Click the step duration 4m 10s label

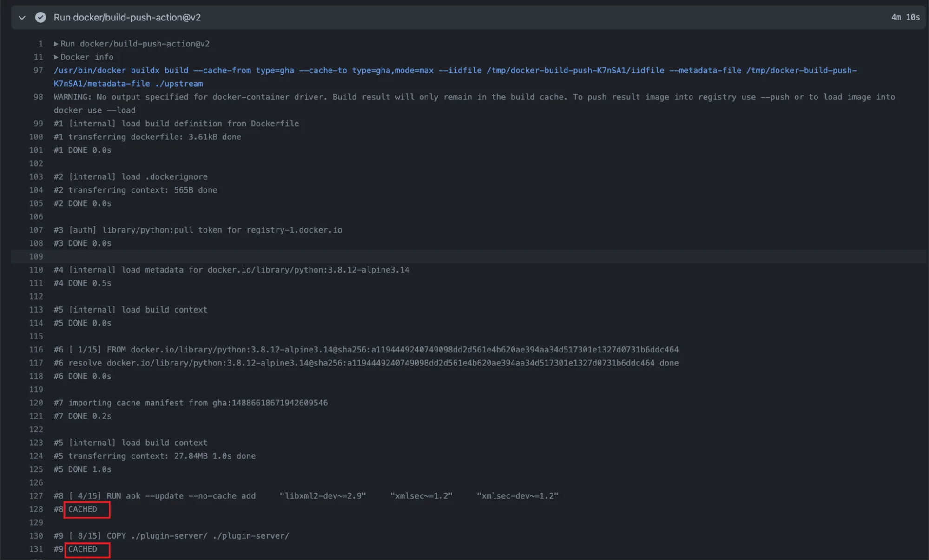[905, 17]
